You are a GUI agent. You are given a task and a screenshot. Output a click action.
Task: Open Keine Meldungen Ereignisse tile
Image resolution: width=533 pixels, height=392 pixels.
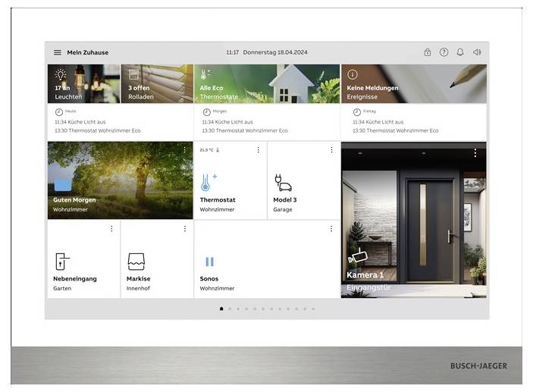coord(414,83)
